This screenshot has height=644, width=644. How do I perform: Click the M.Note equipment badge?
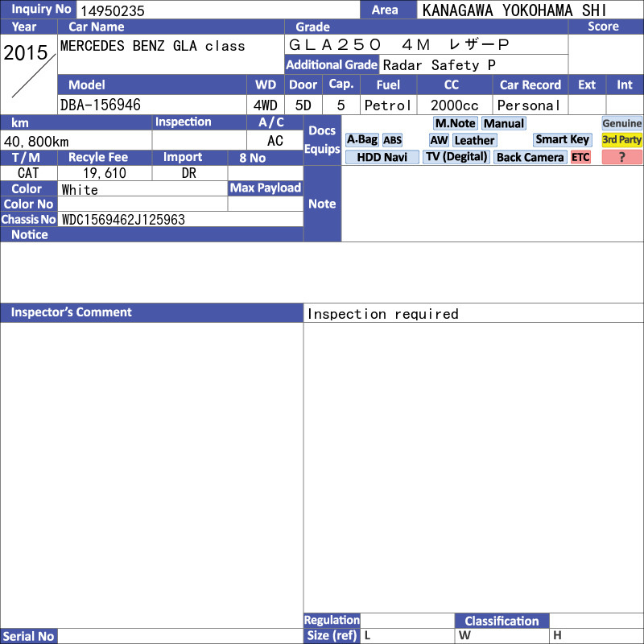455,123
